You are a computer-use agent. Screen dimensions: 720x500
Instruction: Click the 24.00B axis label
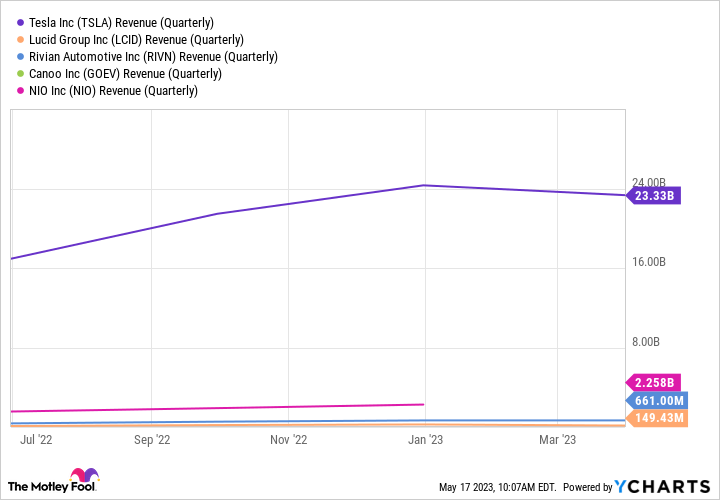(x=648, y=182)
